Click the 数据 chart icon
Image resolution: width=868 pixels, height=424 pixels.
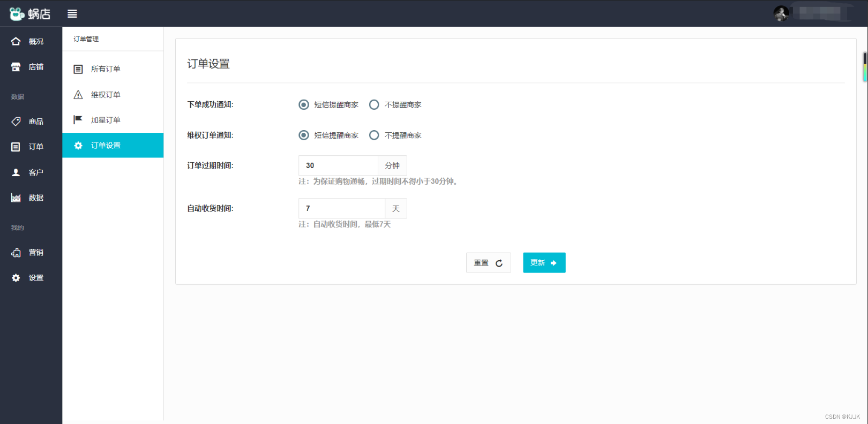16,198
